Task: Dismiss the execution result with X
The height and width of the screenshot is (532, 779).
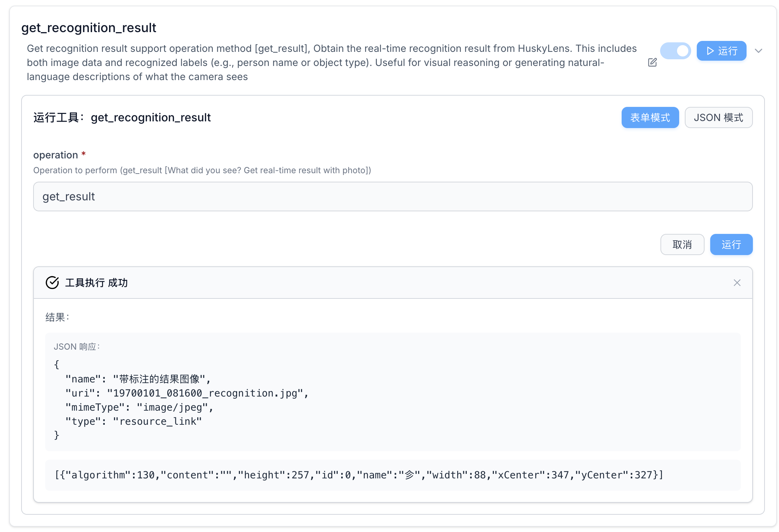Action: pos(737,283)
